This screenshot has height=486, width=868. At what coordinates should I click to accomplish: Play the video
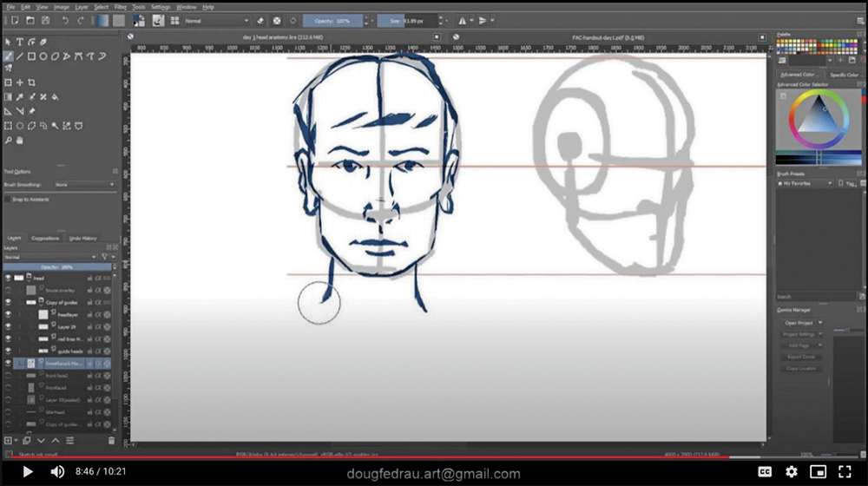point(27,472)
